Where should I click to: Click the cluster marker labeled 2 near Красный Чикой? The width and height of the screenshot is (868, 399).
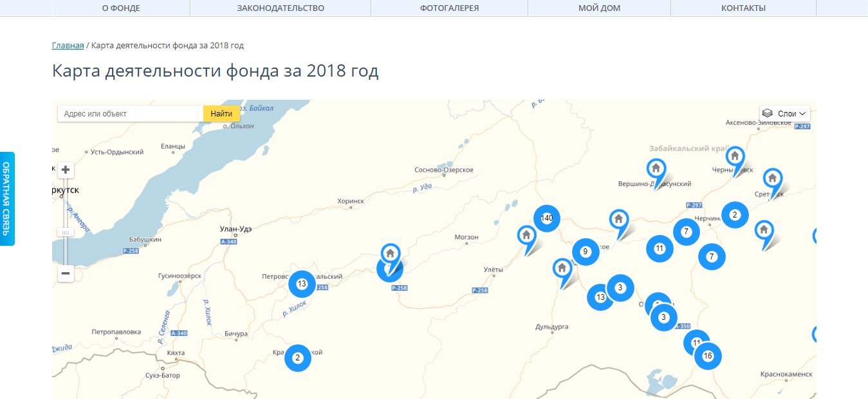(297, 358)
